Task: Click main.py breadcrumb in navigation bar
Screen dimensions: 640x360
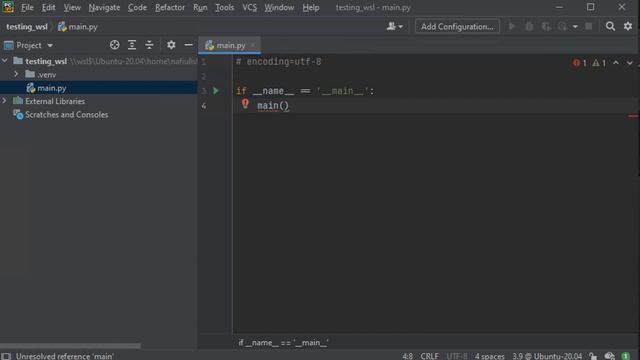Action: [x=78, y=27]
